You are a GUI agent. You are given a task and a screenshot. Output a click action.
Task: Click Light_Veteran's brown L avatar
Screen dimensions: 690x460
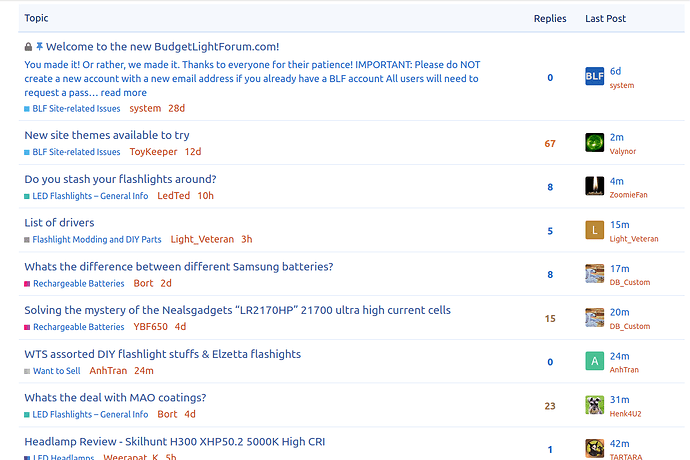click(x=595, y=230)
